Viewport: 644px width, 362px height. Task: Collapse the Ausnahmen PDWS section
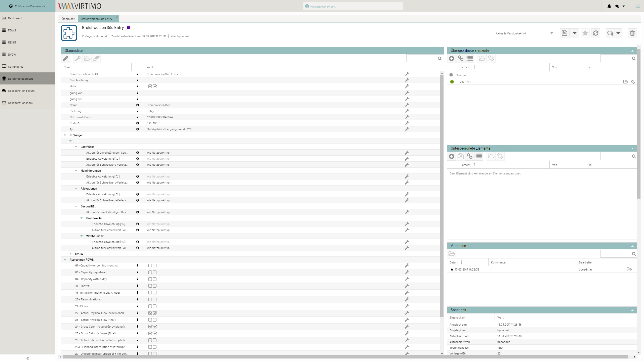[x=65, y=260]
